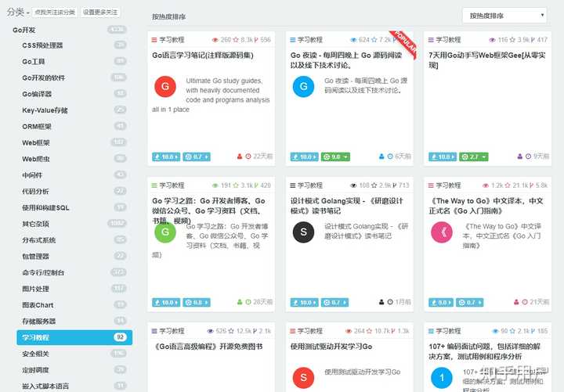
Task: Click the red G avatar in the first card
Action: (x=165, y=86)
